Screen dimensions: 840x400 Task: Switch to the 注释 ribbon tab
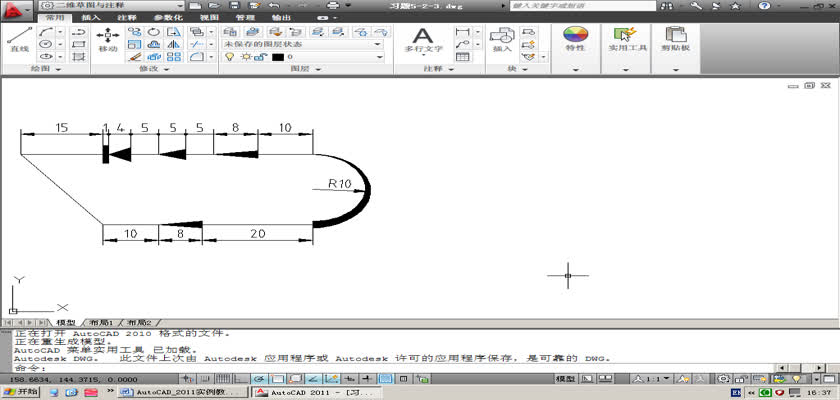127,17
